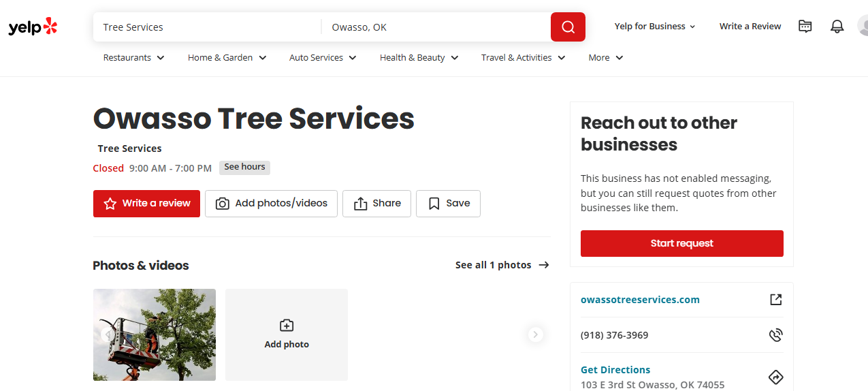Viewport: 868px width, 391px height.
Task: Open the projects folder icon in header
Action: click(805, 27)
